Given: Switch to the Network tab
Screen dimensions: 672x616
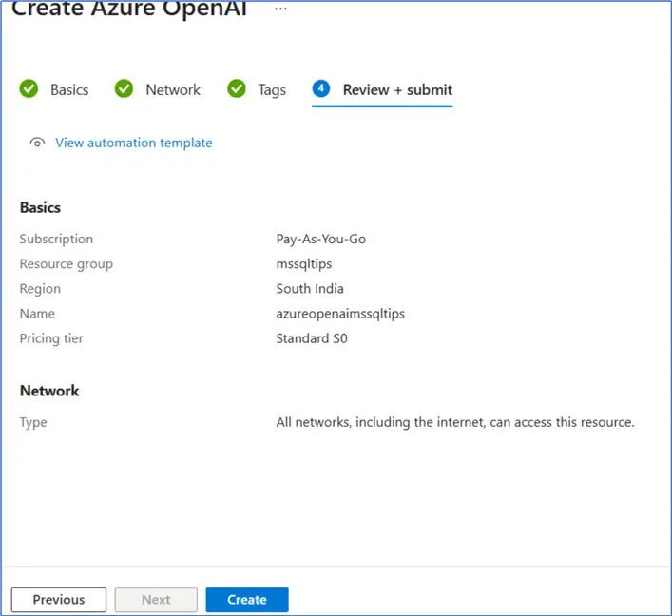Looking at the screenshot, I should [x=173, y=90].
